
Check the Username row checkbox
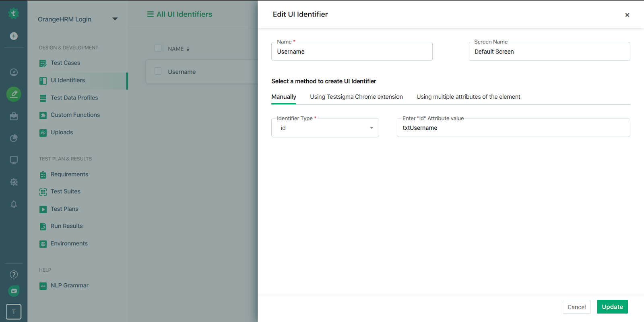point(158,71)
